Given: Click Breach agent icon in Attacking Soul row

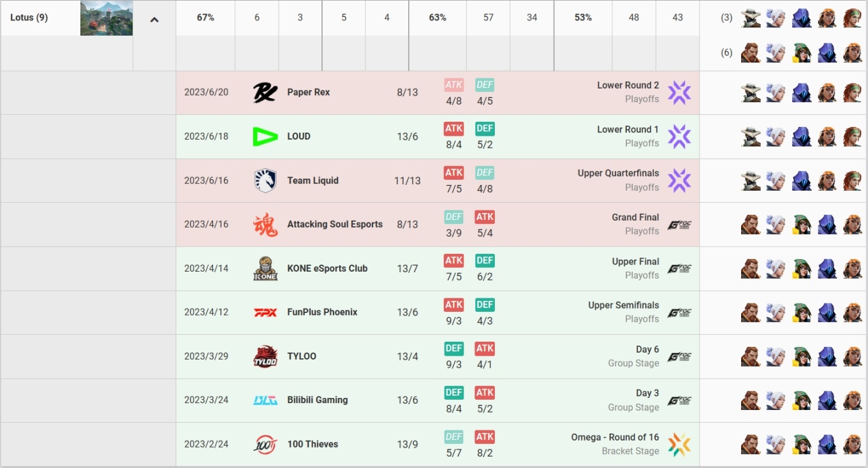Looking at the screenshot, I should click(751, 224).
